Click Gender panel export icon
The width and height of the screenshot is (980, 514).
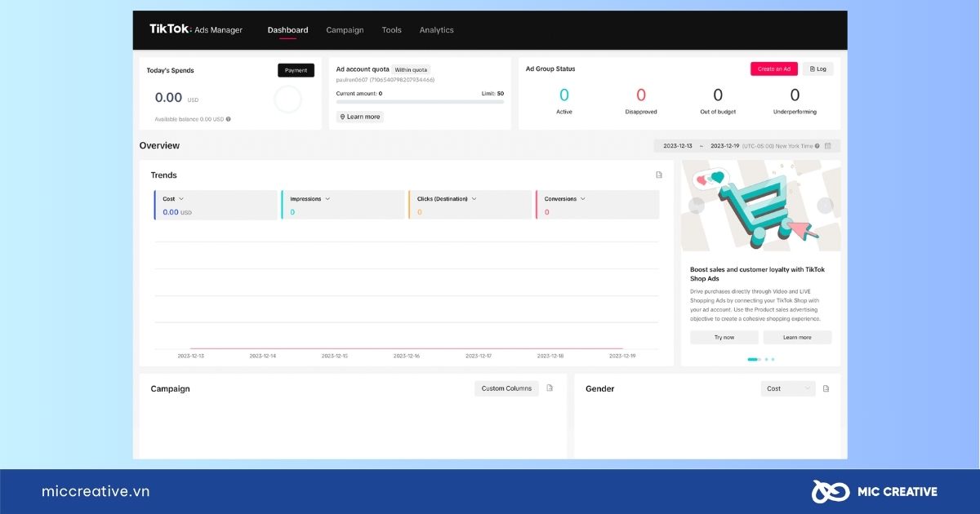click(x=826, y=388)
